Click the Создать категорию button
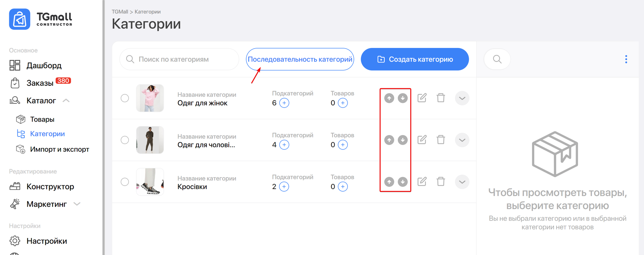This screenshot has width=644, height=255. [415, 59]
